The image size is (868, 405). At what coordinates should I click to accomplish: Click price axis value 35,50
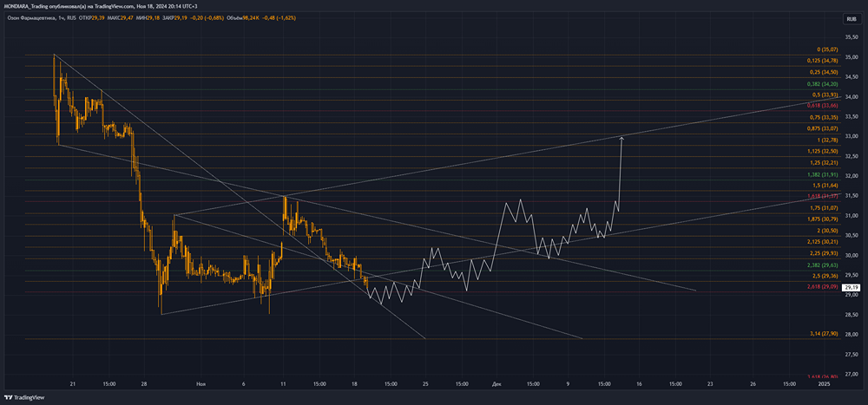pos(852,37)
